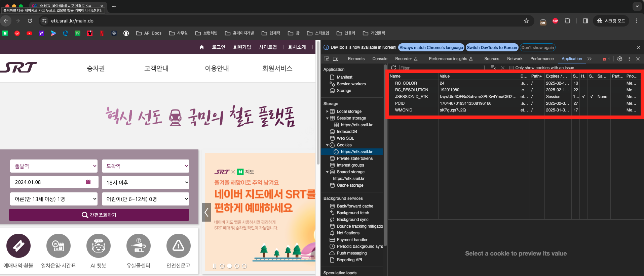Viewport: 644px width, 276px height.
Task: Open 예매내역·환불 ticket icon
Action: pyautogui.click(x=18, y=246)
